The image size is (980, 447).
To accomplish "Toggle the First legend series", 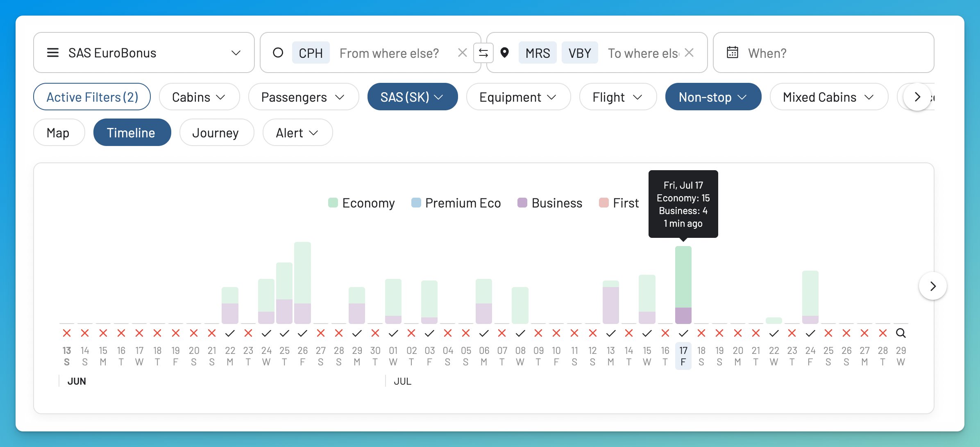I will point(619,203).
